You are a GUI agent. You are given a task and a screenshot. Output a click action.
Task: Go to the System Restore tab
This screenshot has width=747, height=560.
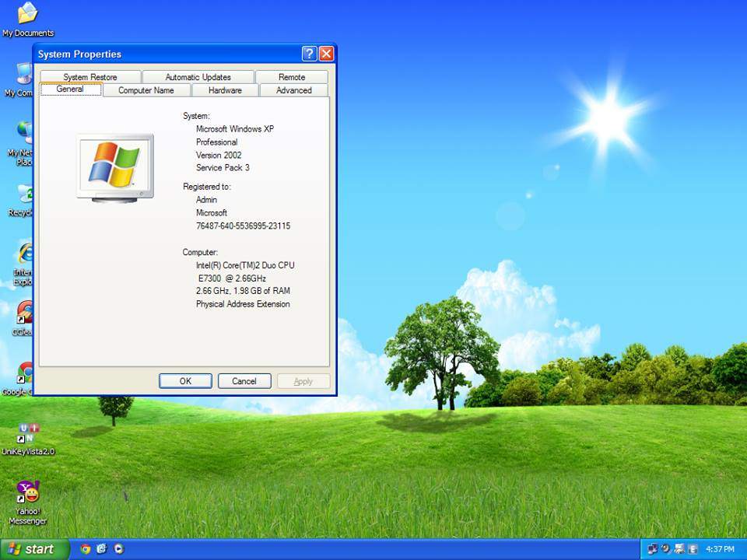tap(90, 77)
